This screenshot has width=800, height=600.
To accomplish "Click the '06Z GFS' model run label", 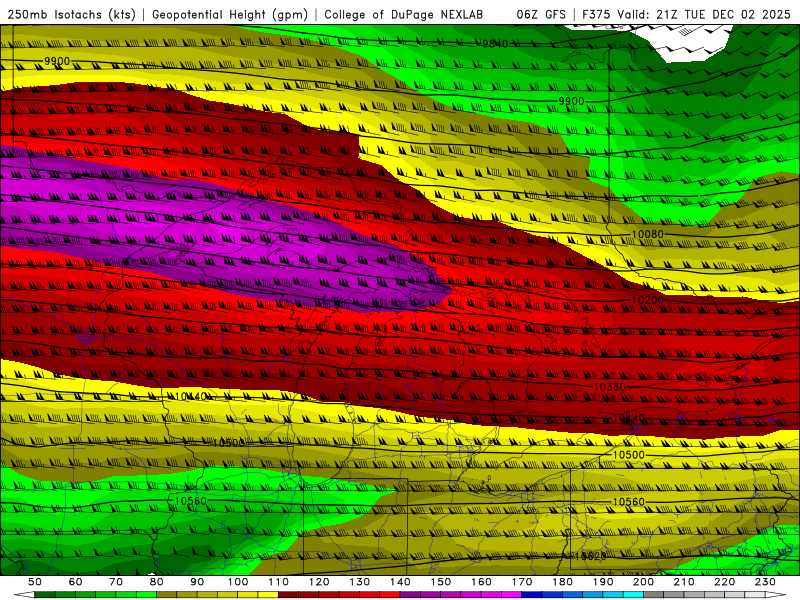I will [x=541, y=14].
